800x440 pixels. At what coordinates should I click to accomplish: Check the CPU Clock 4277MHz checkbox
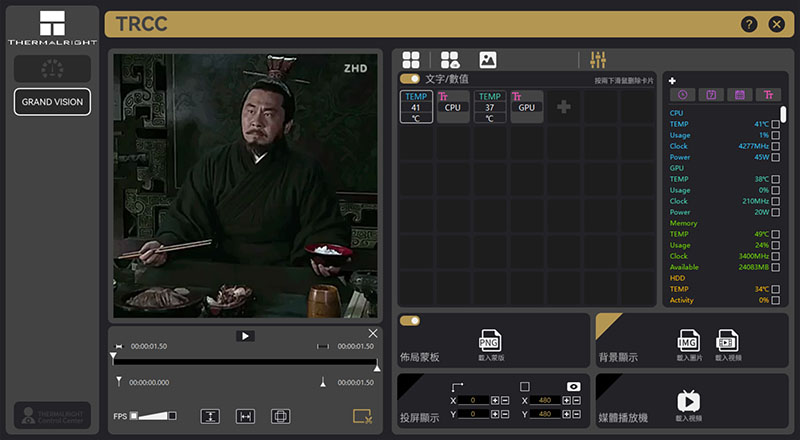pyautogui.click(x=776, y=146)
